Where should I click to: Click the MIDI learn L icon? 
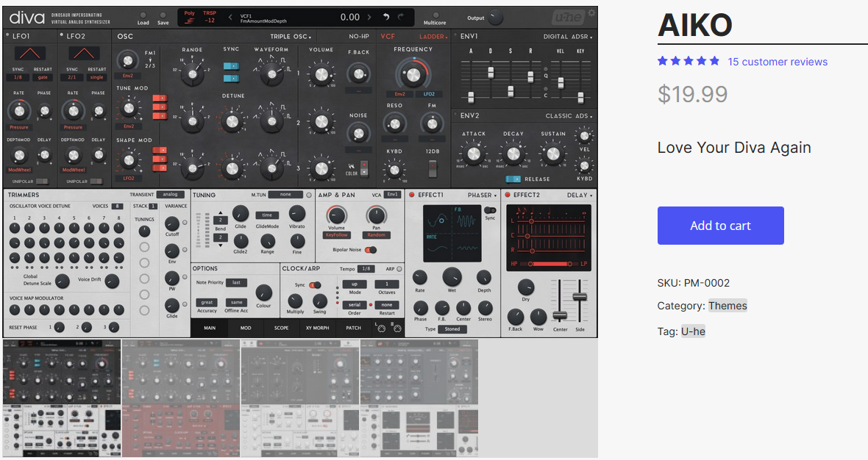pyautogui.click(x=381, y=328)
